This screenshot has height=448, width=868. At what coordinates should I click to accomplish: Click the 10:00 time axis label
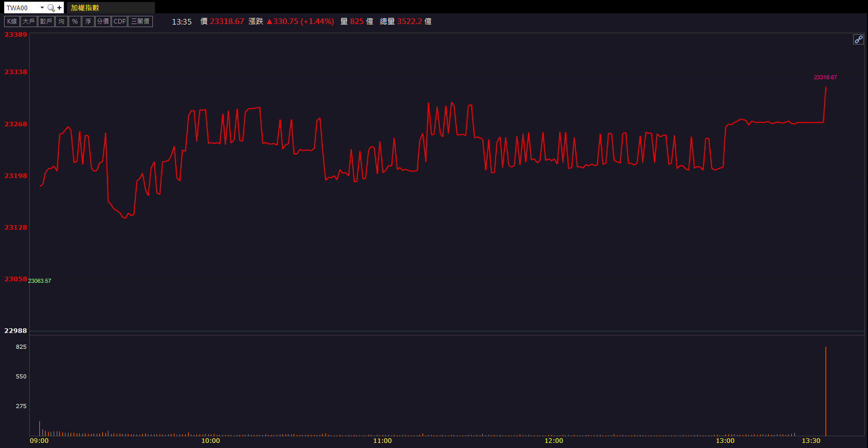click(x=211, y=441)
